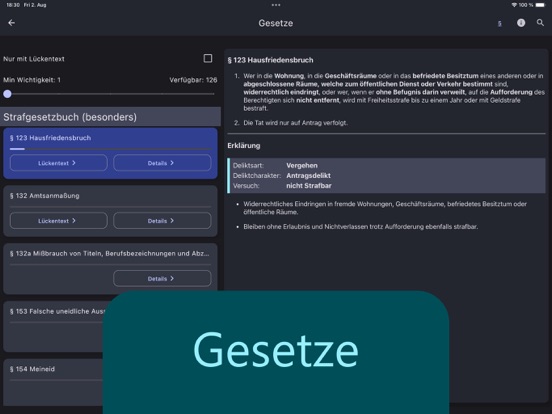Click the 'Vergehen' Deliktsart value
Image resolution: width=552 pixels, height=414 pixels.
tap(302, 165)
